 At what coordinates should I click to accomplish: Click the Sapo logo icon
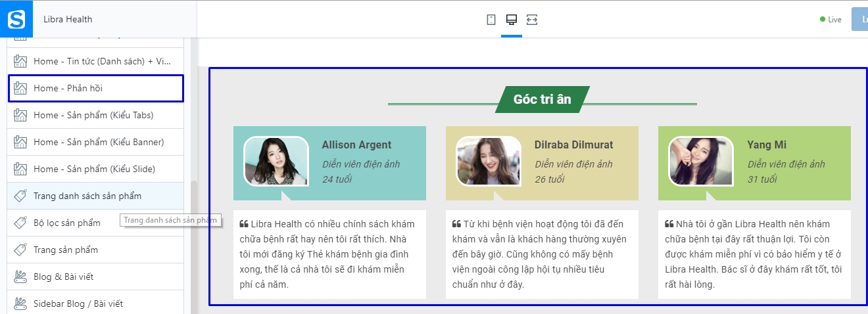pos(16,19)
